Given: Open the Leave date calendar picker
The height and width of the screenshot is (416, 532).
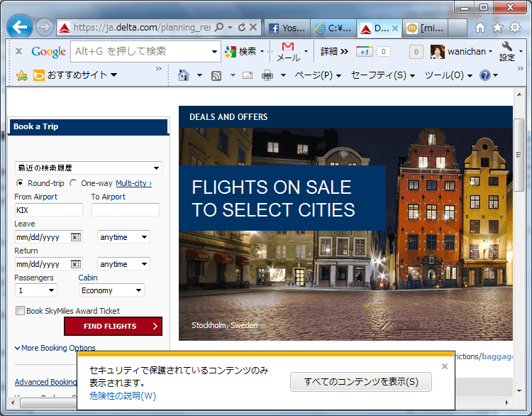Looking at the screenshot, I should point(76,237).
